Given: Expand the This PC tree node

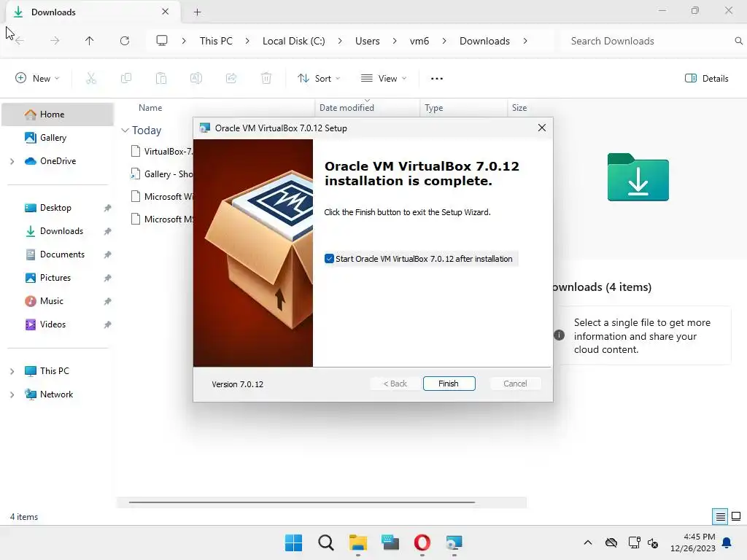Looking at the screenshot, I should point(12,371).
